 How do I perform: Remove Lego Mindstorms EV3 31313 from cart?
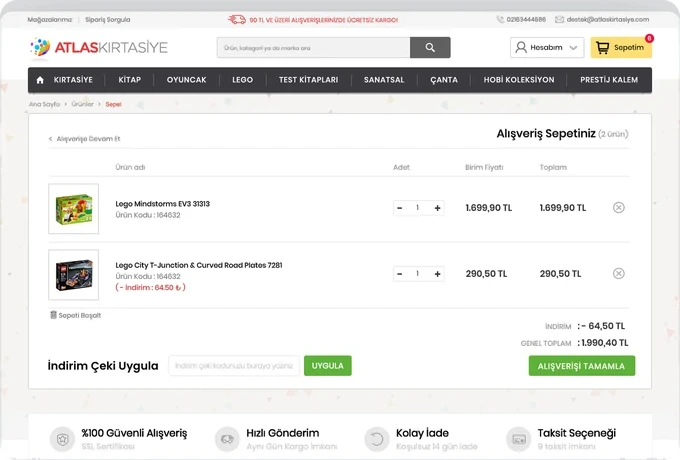coord(618,208)
